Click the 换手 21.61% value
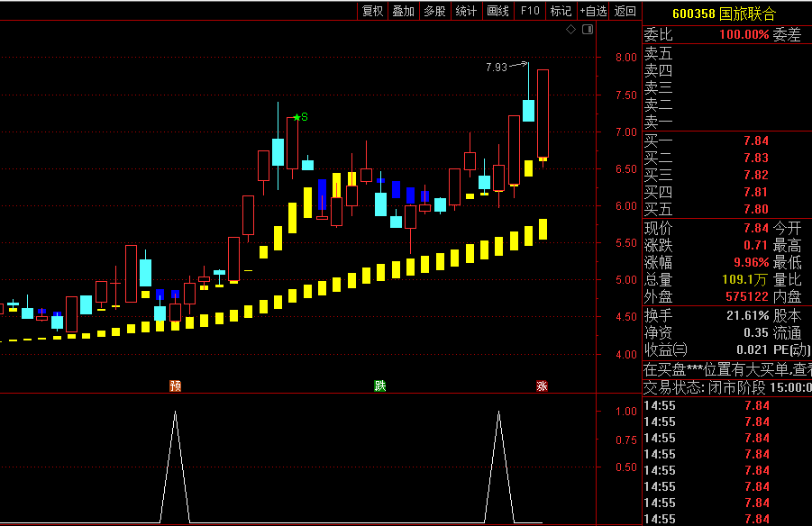Screen dimensions: 812x526 click(748, 315)
